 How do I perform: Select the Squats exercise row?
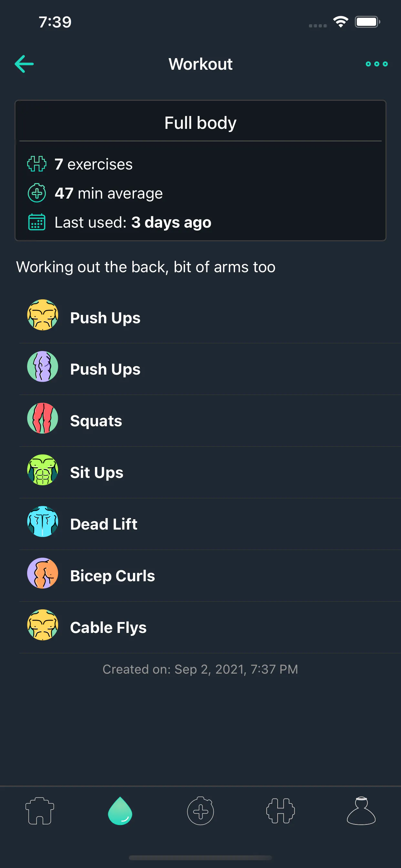(x=210, y=420)
